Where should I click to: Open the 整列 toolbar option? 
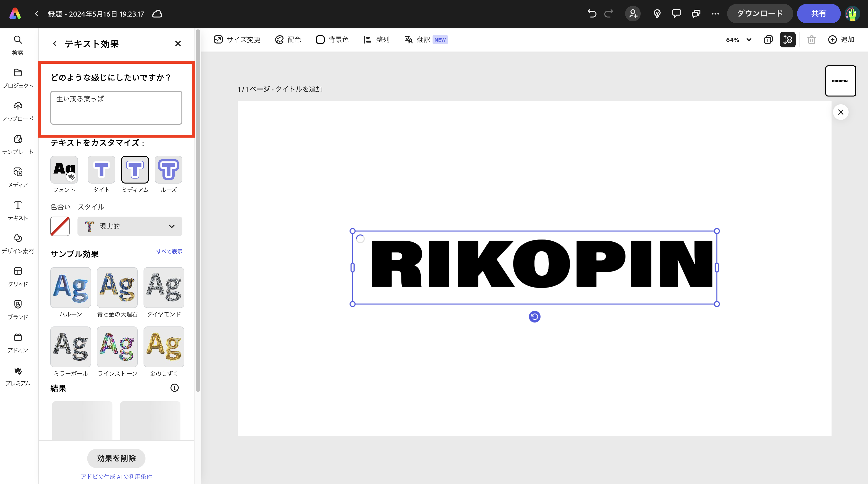point(376,40)
